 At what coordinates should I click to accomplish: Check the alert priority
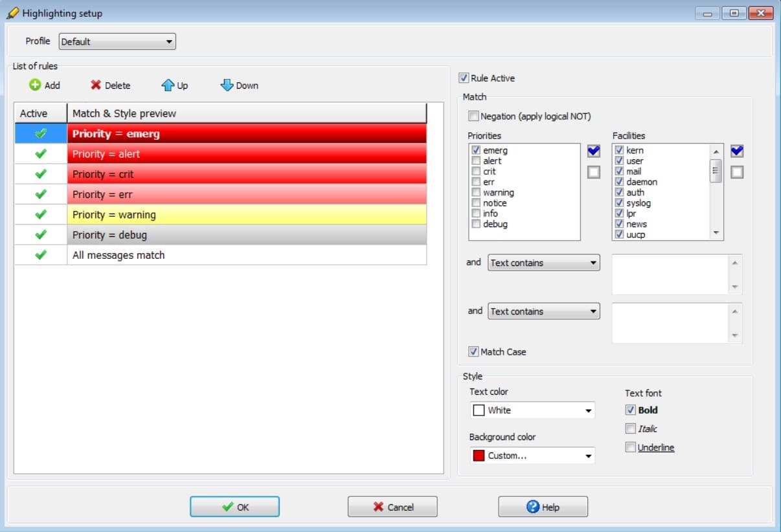pos(476,161)
